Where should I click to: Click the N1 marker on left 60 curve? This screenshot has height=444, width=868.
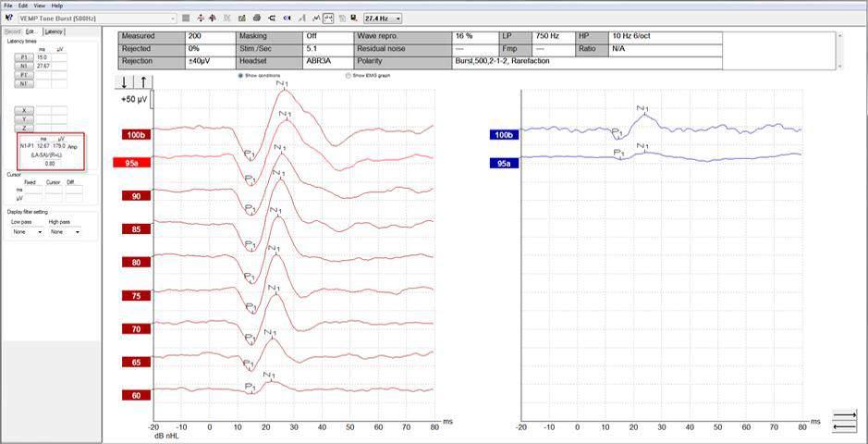click(x=269, y=376)
